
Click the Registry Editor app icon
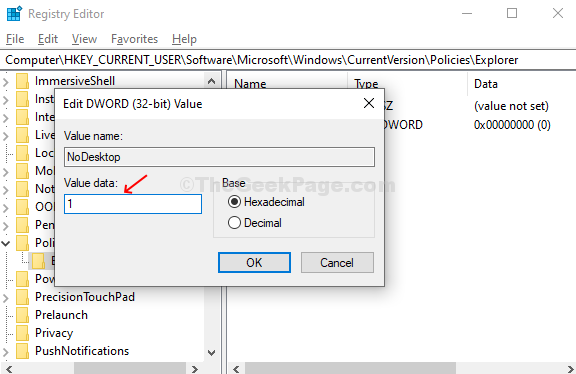14,14
